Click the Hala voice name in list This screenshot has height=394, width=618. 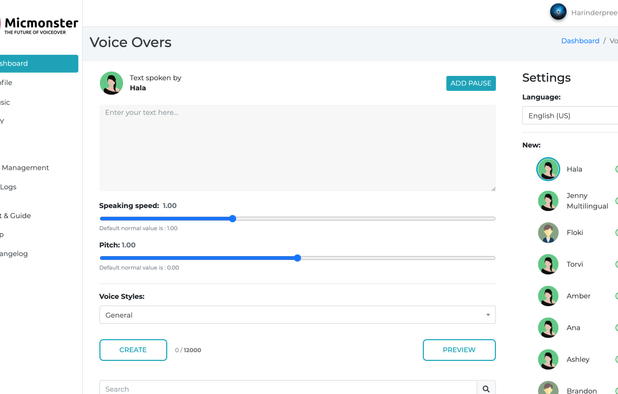coord(574,169)
